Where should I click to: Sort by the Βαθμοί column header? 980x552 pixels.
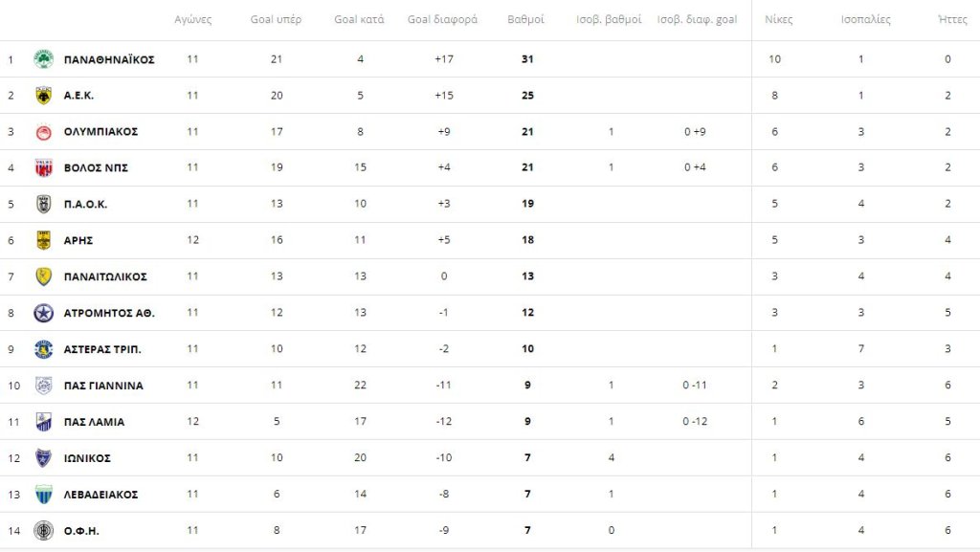click(525, 19)
